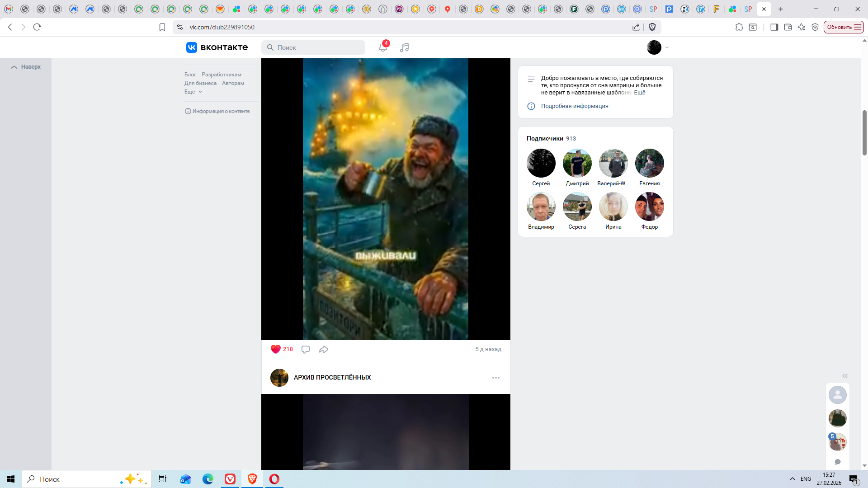Click the Brave Shields lion icon

pos(652,27)
